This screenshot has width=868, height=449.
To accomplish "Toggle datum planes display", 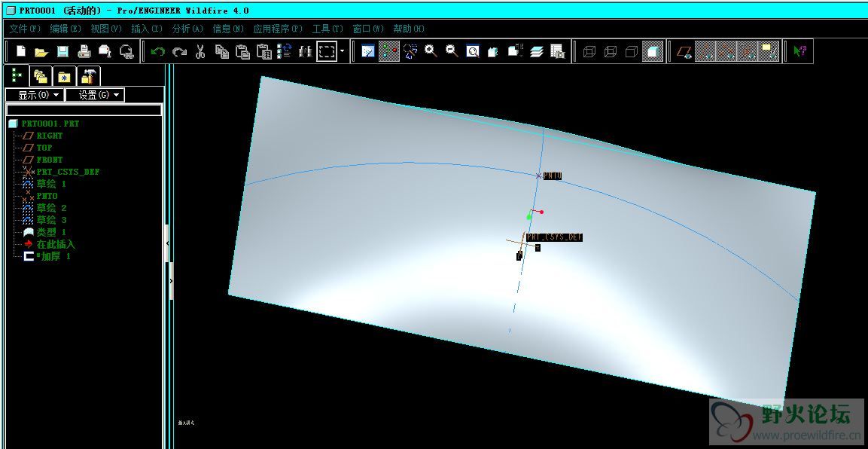I will [x=684, y=51].
